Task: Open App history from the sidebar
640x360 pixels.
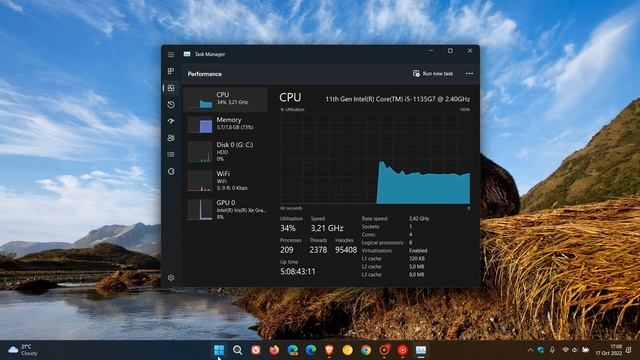Action: [171, 105]
